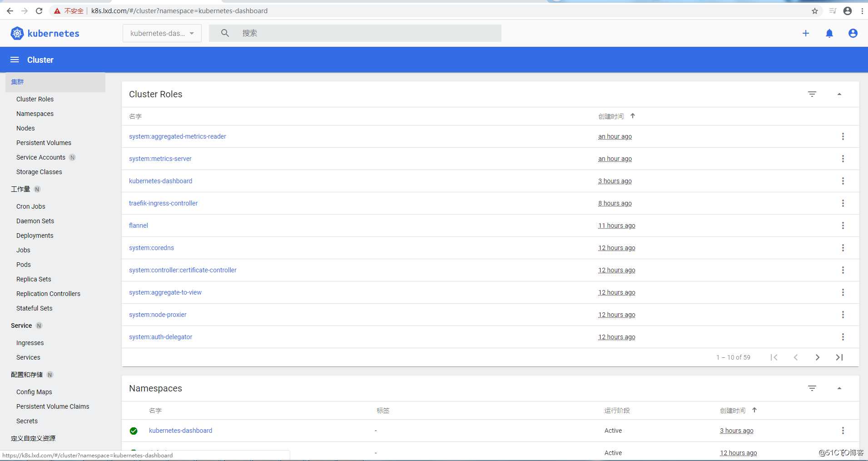Open Service Accounts in the sidebar
868x461 pixels.
coord(41,157)
